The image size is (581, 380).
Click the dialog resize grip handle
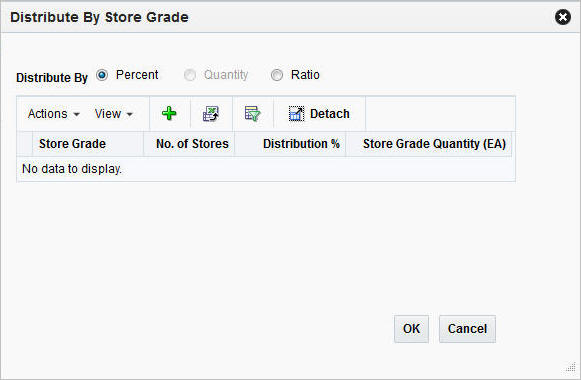pos(570,368)
